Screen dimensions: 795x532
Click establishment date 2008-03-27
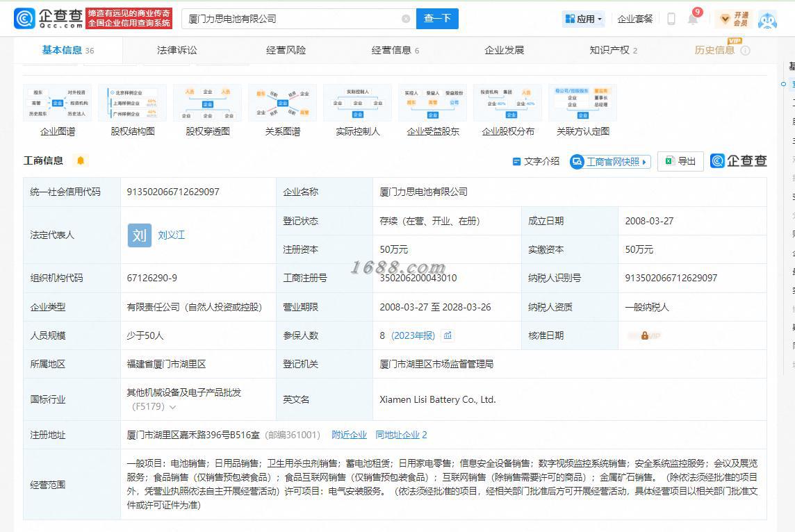650,221
